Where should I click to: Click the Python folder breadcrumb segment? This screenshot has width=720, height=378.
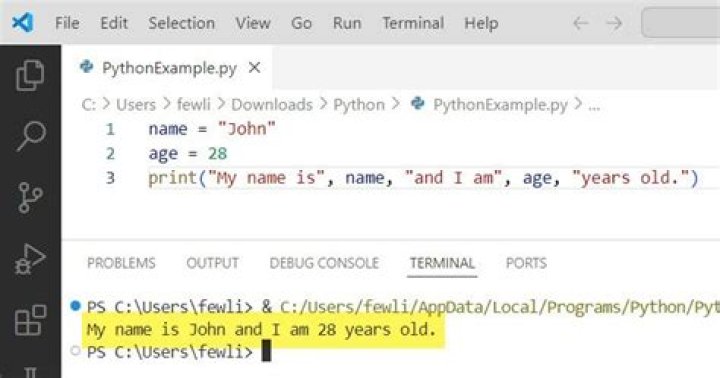click(359, 105)
